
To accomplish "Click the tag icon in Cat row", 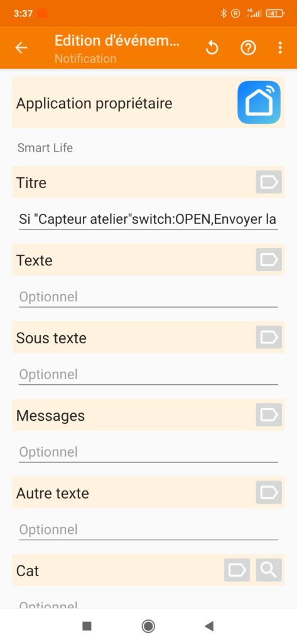I will click(x=237, y=570).
